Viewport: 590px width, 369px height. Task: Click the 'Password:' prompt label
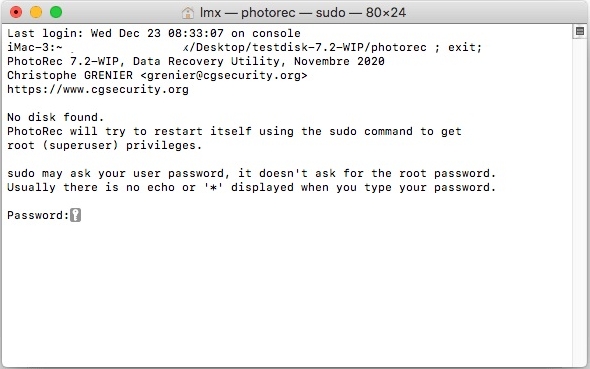[38, 215]
